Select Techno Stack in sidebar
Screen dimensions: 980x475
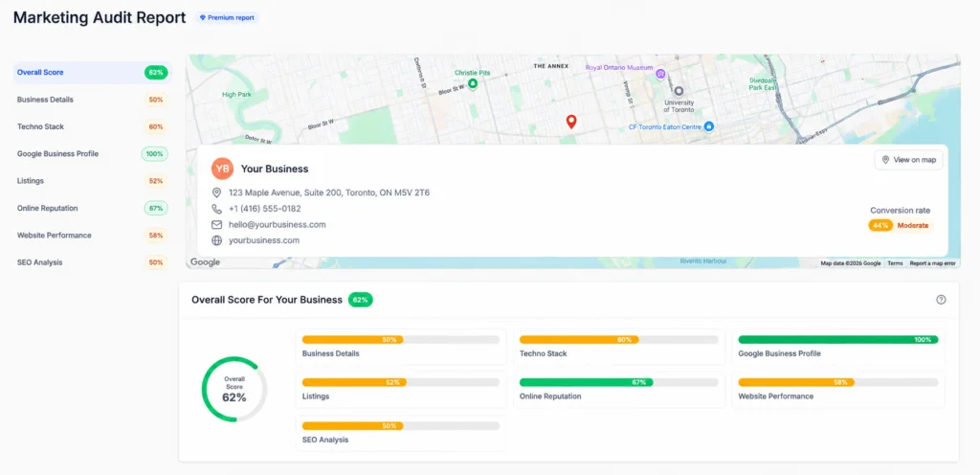click(x=92, y=126)
